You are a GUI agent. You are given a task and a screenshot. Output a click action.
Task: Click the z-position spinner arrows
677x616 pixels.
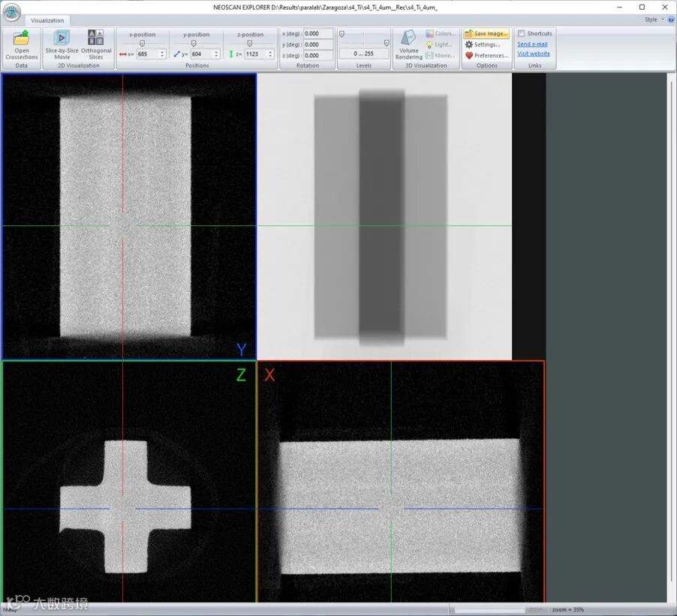point(270,54)
